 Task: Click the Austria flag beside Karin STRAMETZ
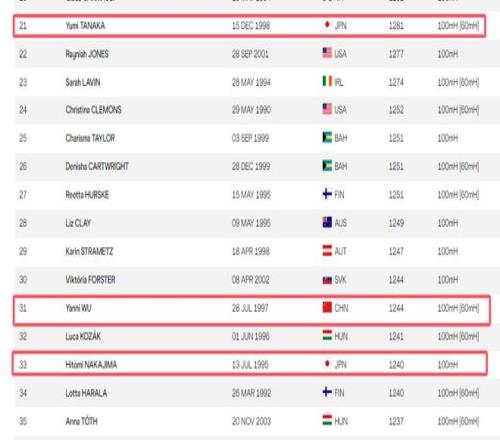coord(327,251)
